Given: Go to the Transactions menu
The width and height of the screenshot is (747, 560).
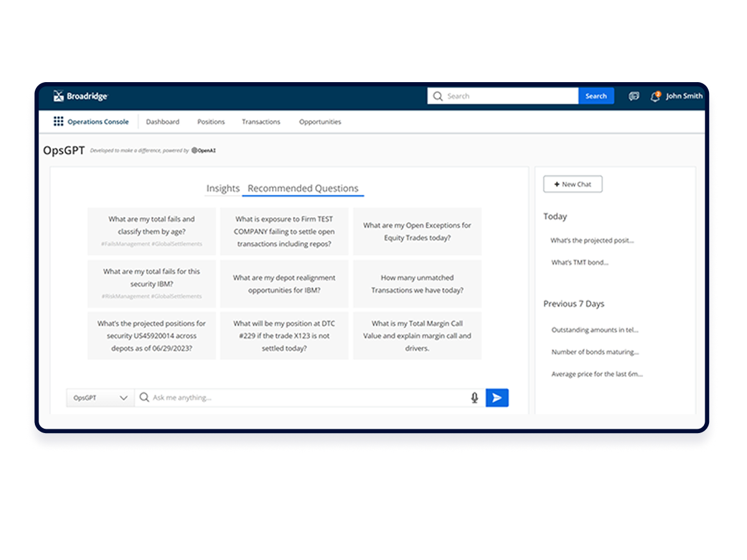Looking at the screenshot, I should [x=261, y=122].
